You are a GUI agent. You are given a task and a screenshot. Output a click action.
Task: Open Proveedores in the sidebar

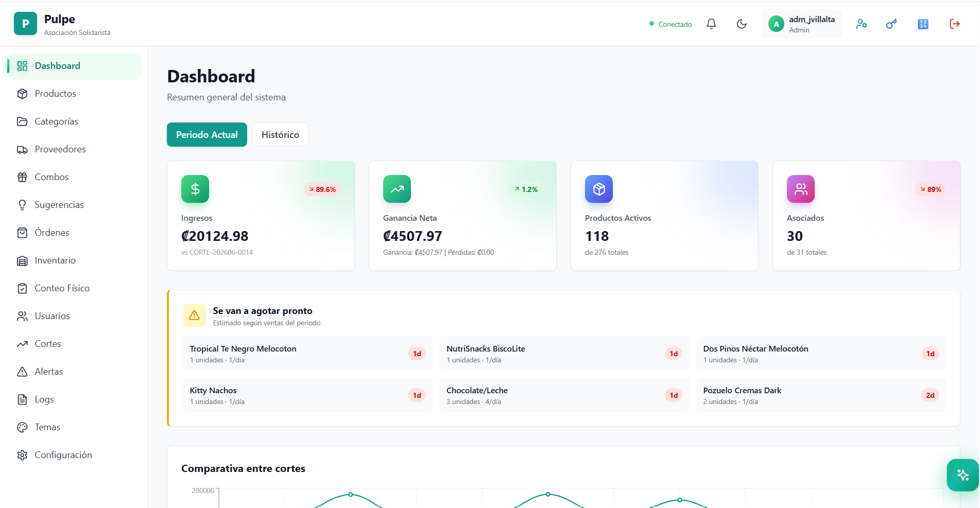point(74,149)
